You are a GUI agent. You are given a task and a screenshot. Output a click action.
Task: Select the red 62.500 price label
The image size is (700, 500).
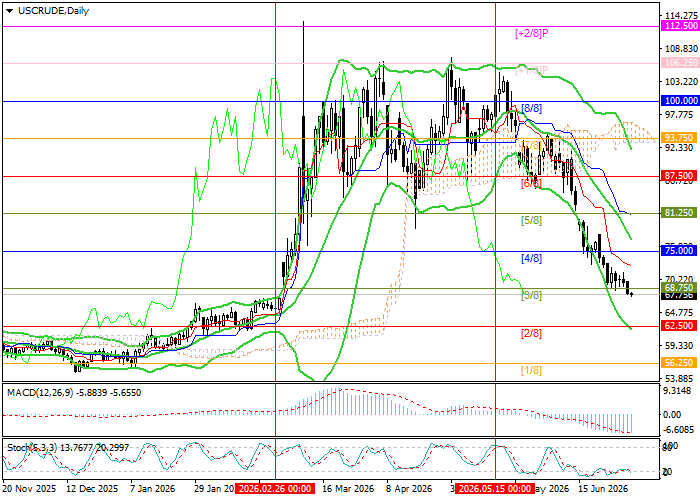(x=680, y=326)
